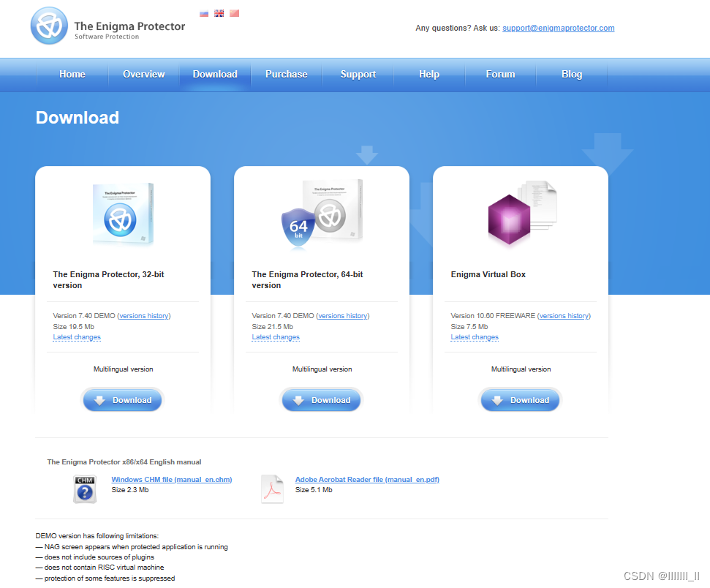
Task: Select the English UK flag icon
Action: (219, 14)
